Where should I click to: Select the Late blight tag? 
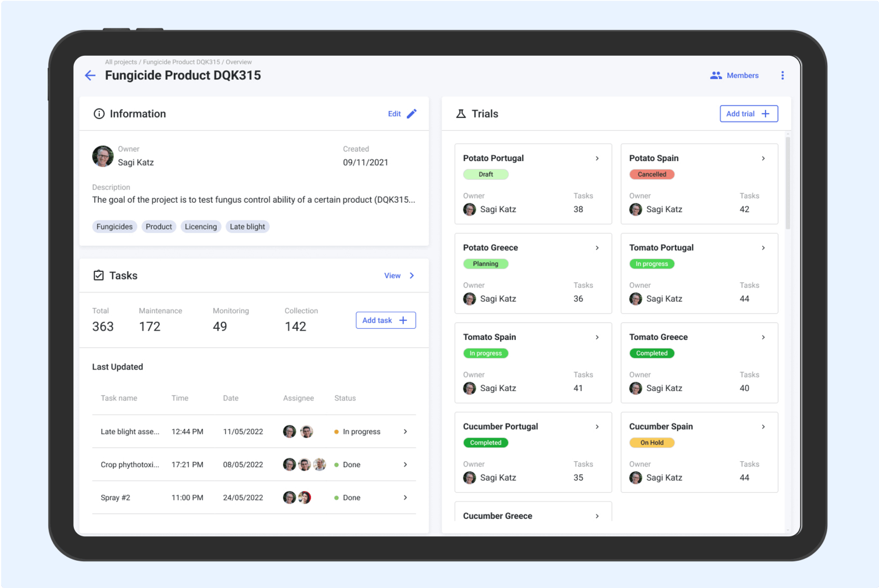pyautogui.click(x=247, y=227)
